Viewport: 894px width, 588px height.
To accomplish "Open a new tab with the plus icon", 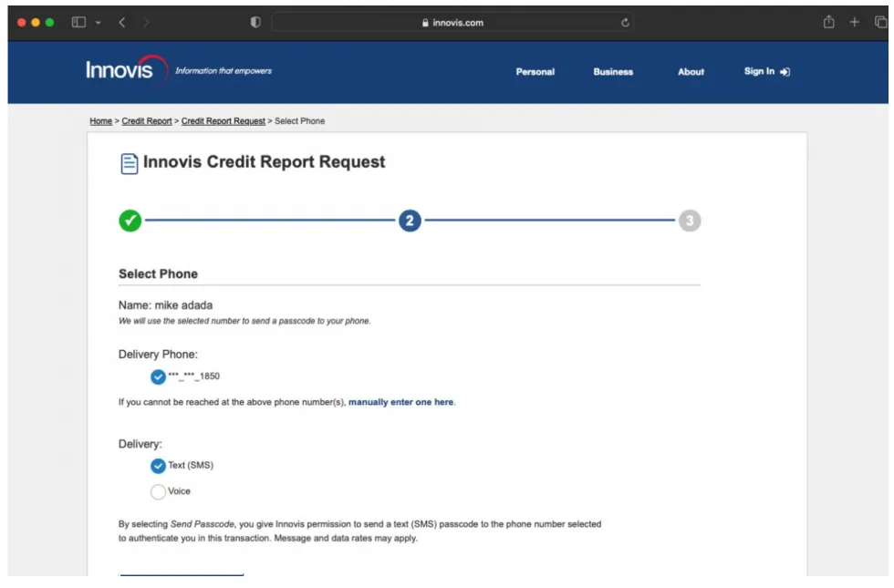I will 854,22.
